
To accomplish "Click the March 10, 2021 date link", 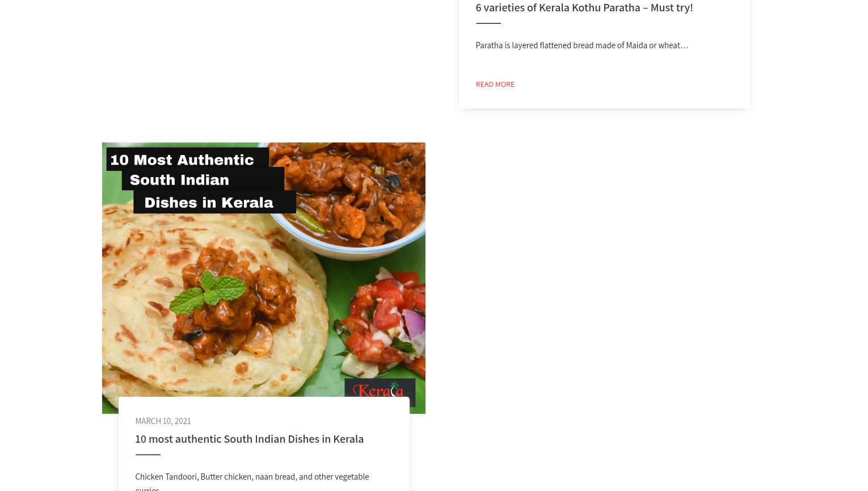I will pyautogui.click(x=163, y=421).
